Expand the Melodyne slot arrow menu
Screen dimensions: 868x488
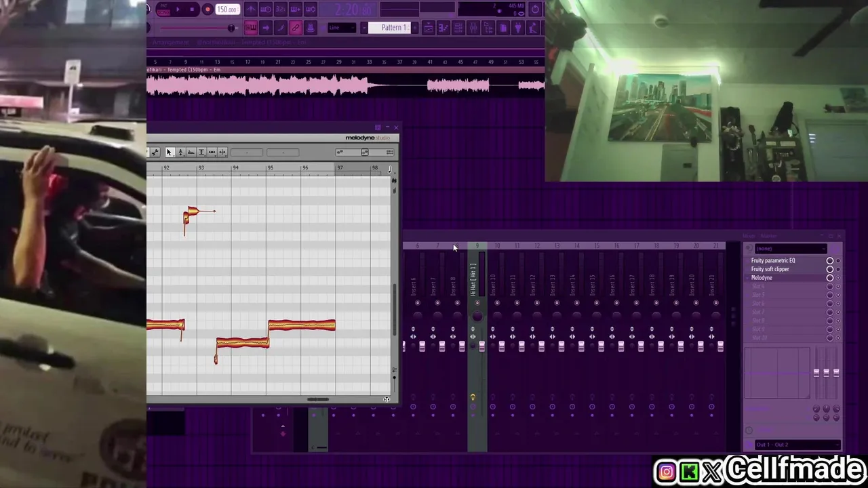747,278
